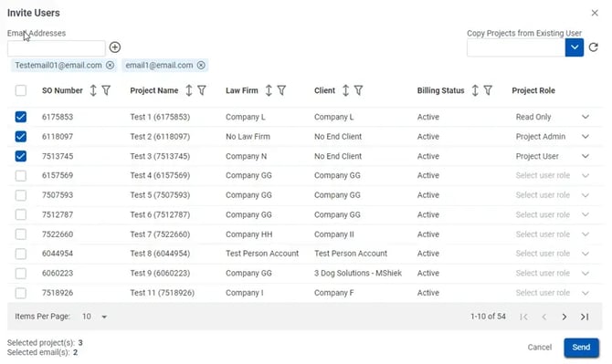Image resolution: width=612 pixels, height=364 pixels.
Task: Jump to the last page
Action: pyautogui.click(x=585, y=317)
